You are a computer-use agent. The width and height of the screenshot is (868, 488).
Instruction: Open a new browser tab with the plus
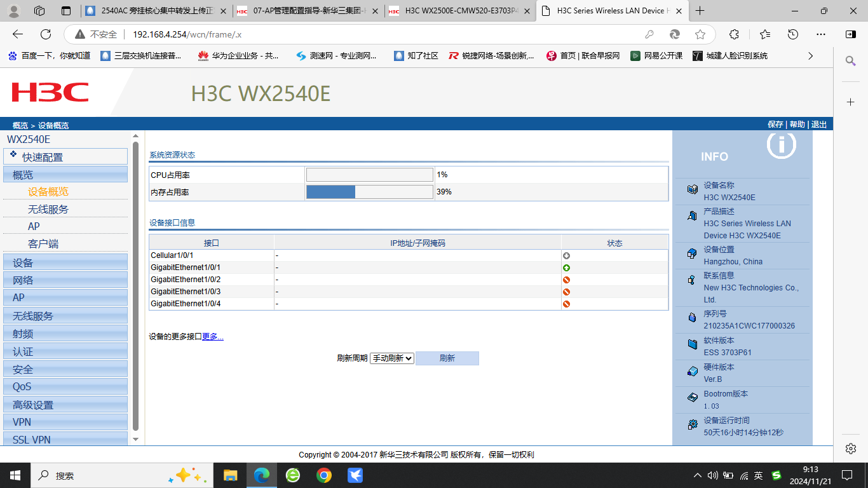click(700, 11)
